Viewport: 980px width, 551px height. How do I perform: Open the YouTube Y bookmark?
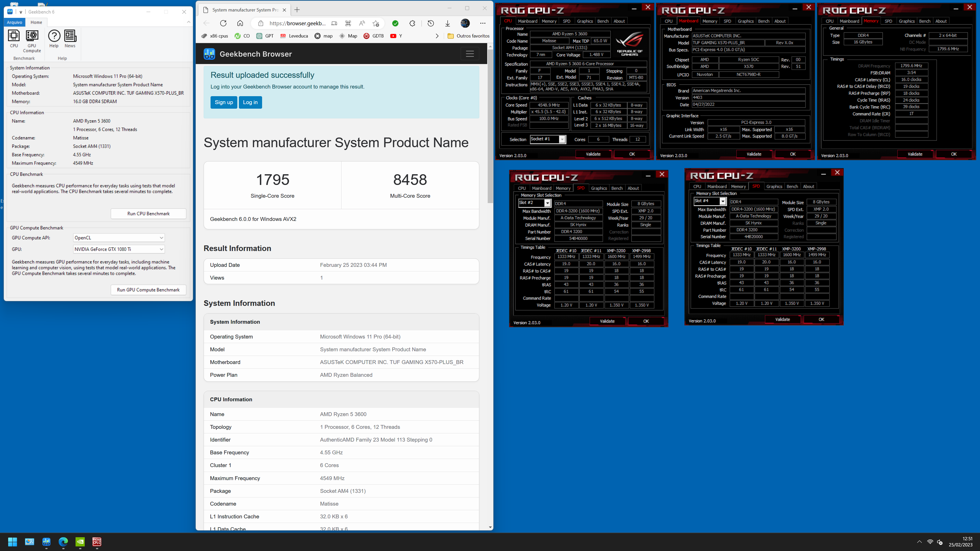click(396, 36)
